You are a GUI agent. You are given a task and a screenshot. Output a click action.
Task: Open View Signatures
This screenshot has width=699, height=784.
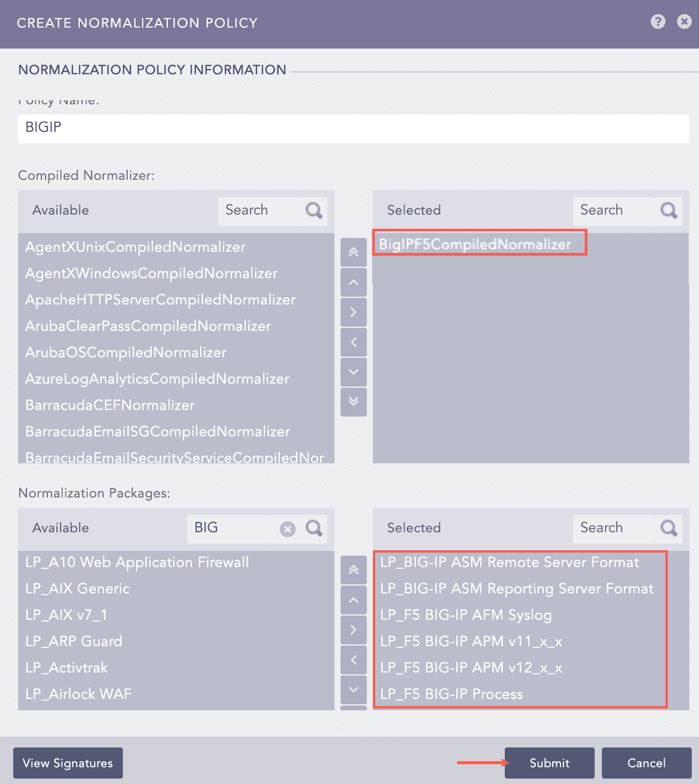click(x=68, y=763)
